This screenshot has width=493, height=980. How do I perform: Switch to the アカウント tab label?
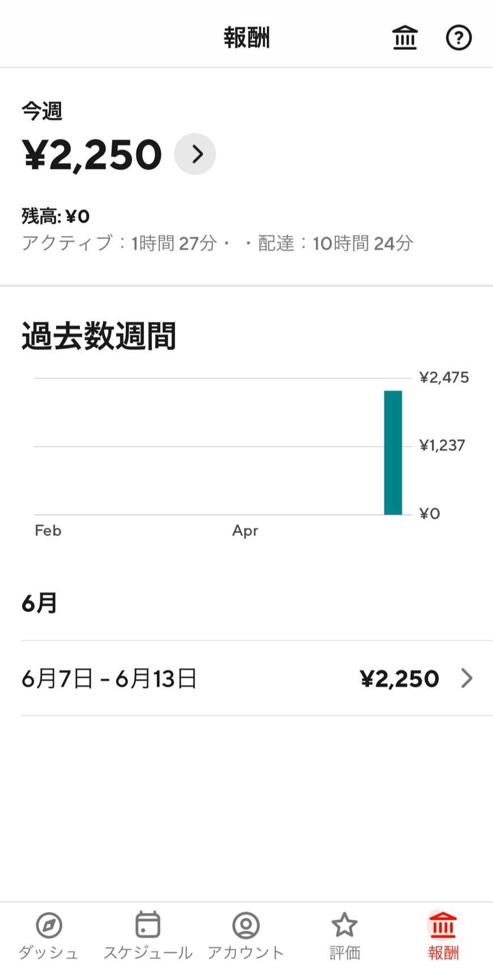point(246,953)
